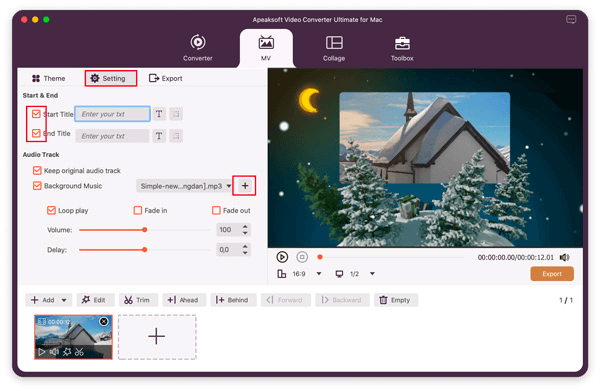This screenshot has width=600, height=391.
Task: Decrease Delay with the down stepper arrow
Action: click(x=245, y=253)
